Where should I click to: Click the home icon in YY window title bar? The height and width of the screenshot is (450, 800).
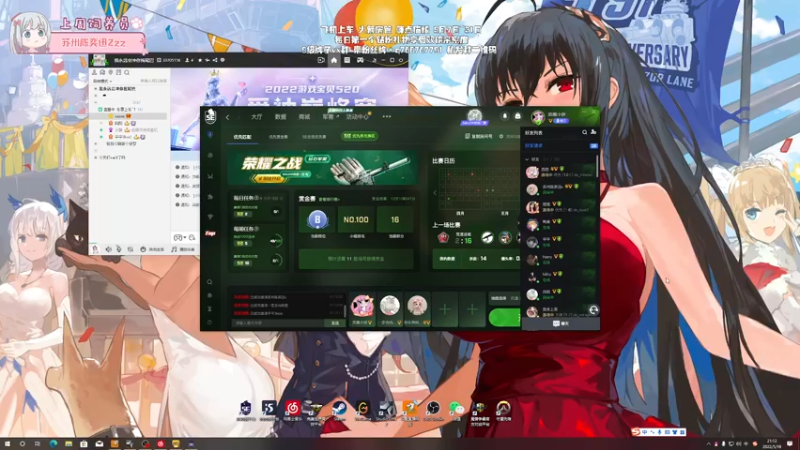tap(334, 60)
